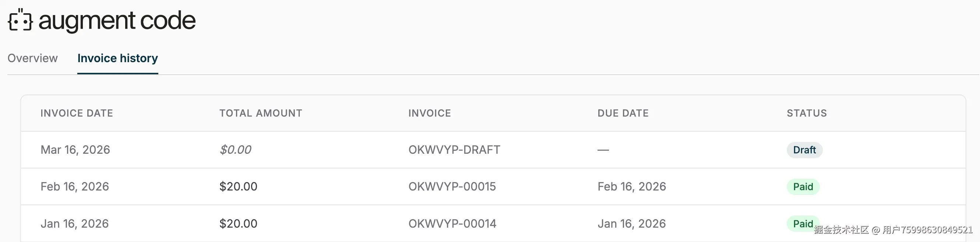Select the Feb 16, 2026 invoice date cell
This screenshot has width=980, height=242.
(75, 186)
